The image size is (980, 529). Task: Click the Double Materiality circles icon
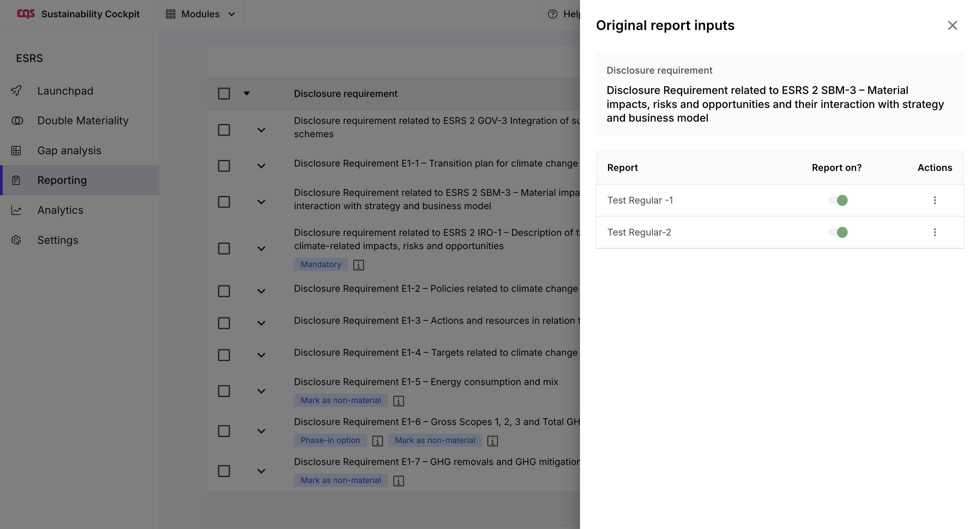[x=17, y=121]
